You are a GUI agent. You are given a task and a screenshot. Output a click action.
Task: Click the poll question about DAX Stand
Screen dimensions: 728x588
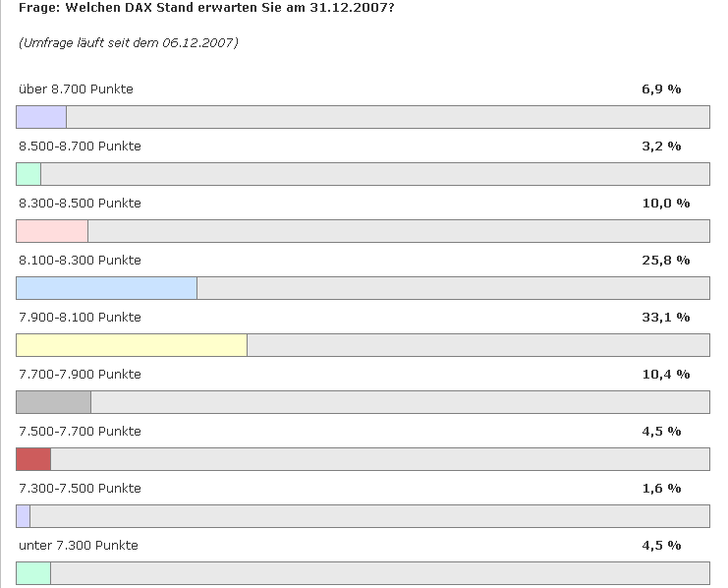pos(214,7)
